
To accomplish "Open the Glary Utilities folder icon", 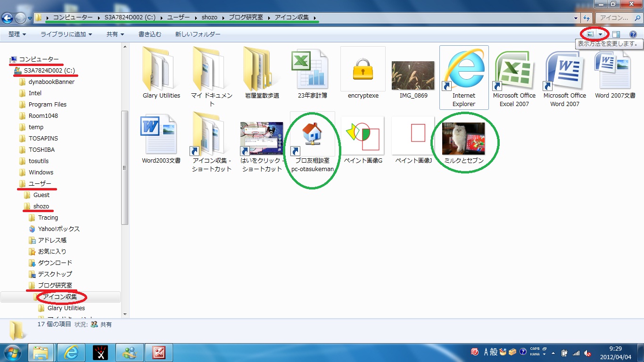I will [161, 68].
